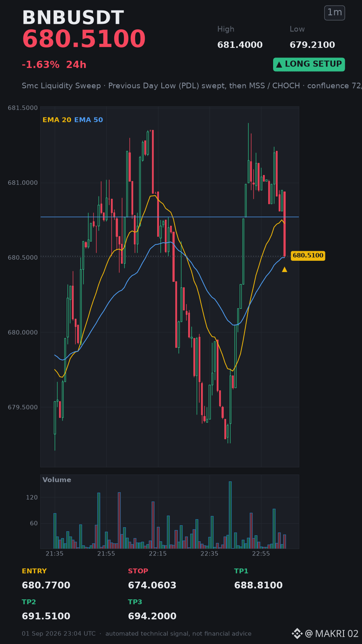Click the -1.63% 24h change text

click(x=54, y=65)
